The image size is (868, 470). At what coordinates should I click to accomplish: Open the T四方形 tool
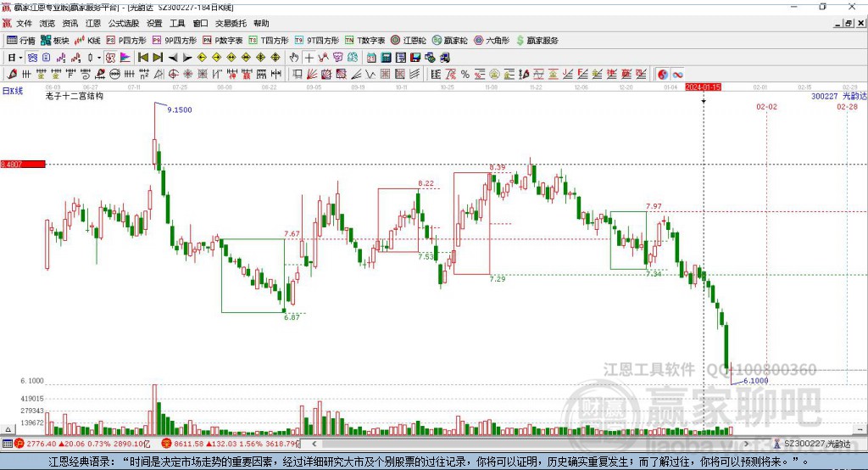click(x=269, y=41)
